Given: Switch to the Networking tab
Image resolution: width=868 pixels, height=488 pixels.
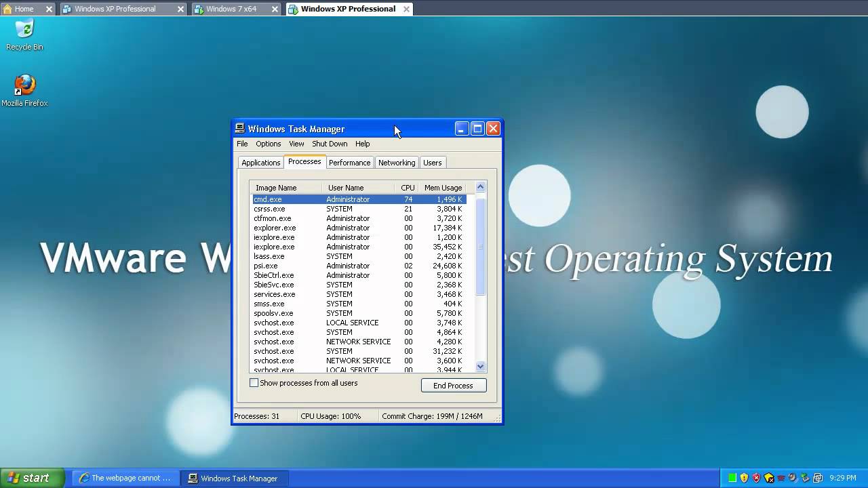Looking at the screenshot, I should pos(397,163).
